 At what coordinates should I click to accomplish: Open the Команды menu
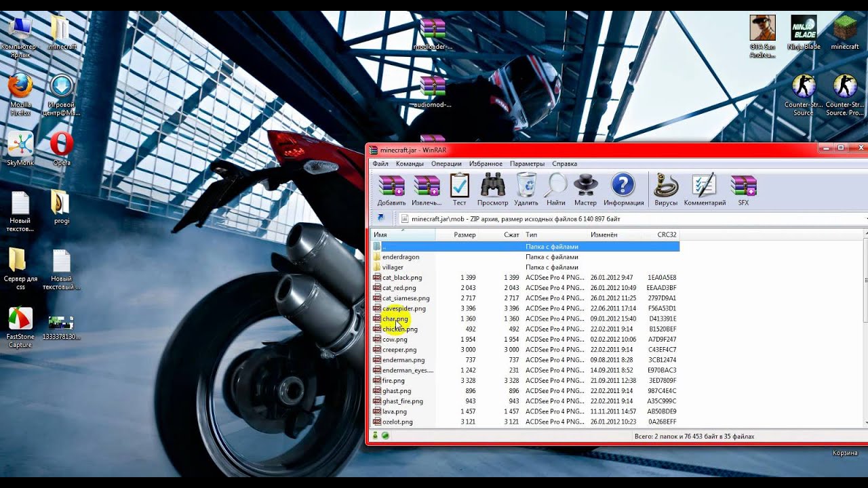[410, 163]
